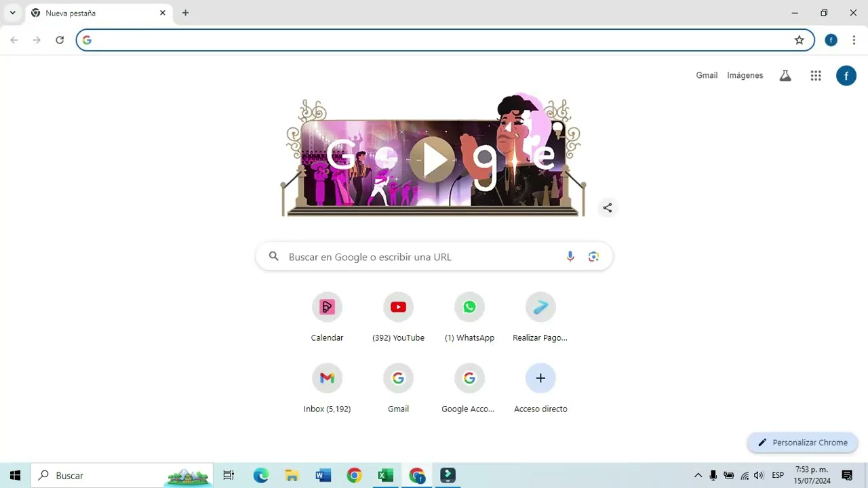Viewport: 868px width, 488px height.
Task: Start voice search with the microphone
Action: coord(570,256)
